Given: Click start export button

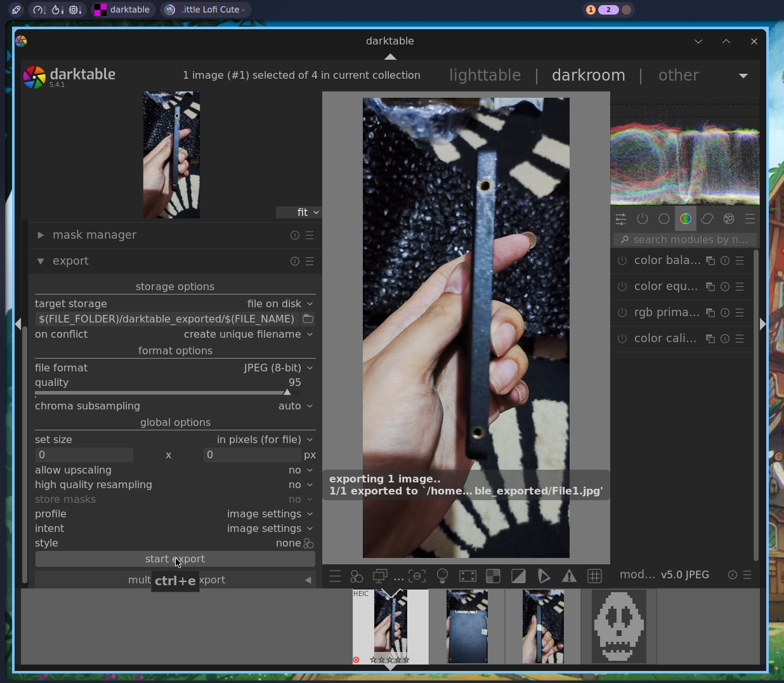Looking at the screenshot, I should tap(175, 559).
